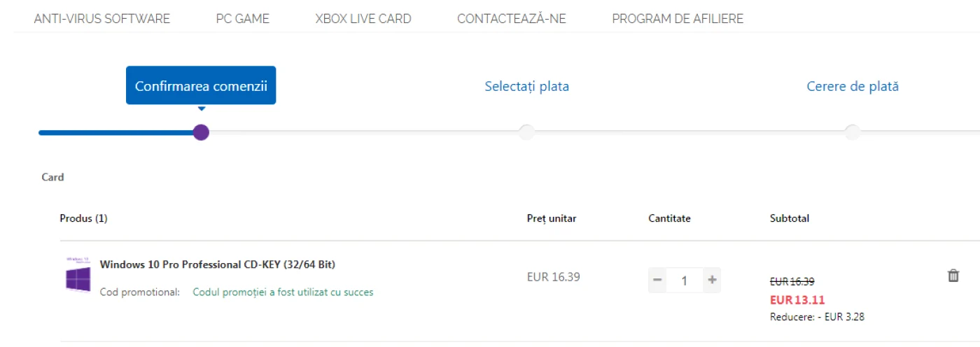Go to the Cerere de plată step
This screenshot has height=347, width=980.
pos(853,87)
